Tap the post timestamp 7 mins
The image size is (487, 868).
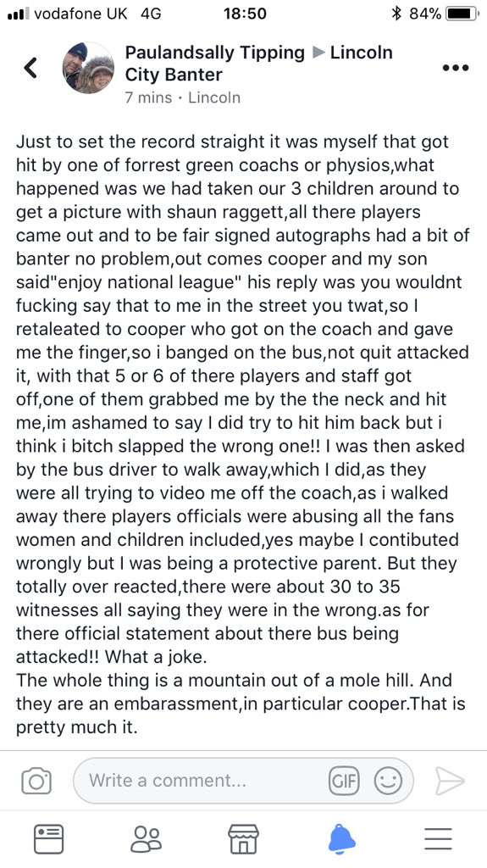click(x=148, y=97)
